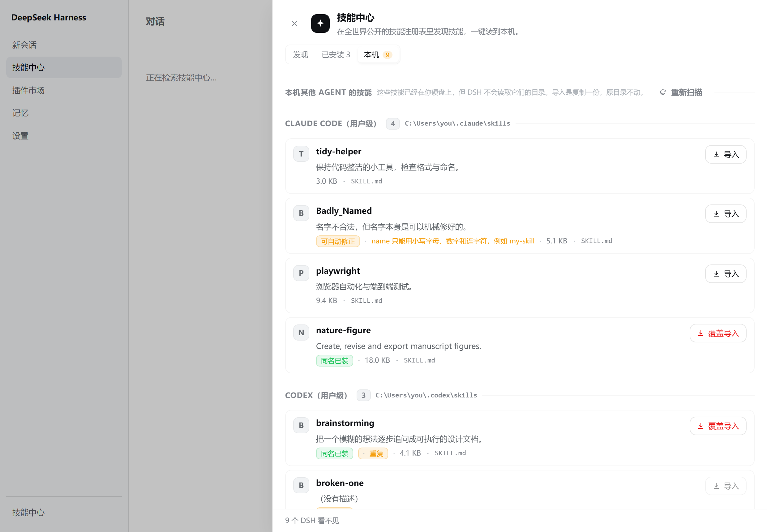This screenshot has height=532, width=767.
Task: Click the 重新扫描 refresh icon
Action: 663,92
